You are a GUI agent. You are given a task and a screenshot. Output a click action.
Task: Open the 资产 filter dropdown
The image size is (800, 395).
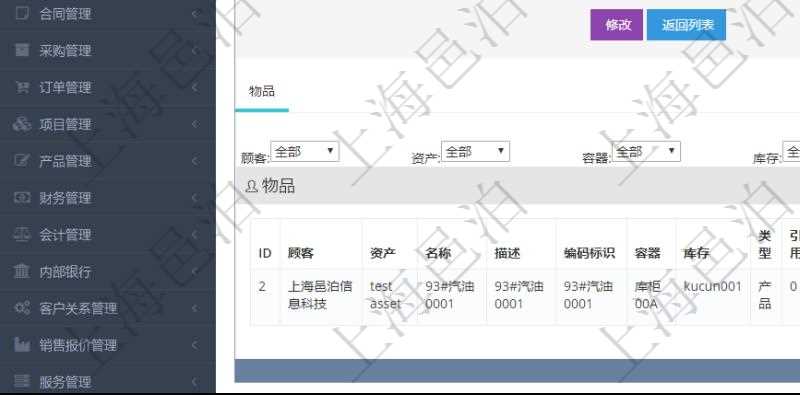[475, 152]
